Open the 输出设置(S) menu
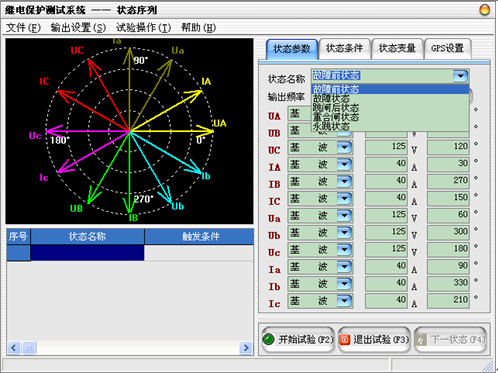Screen dimensions: 498x373 coord(78,28)
